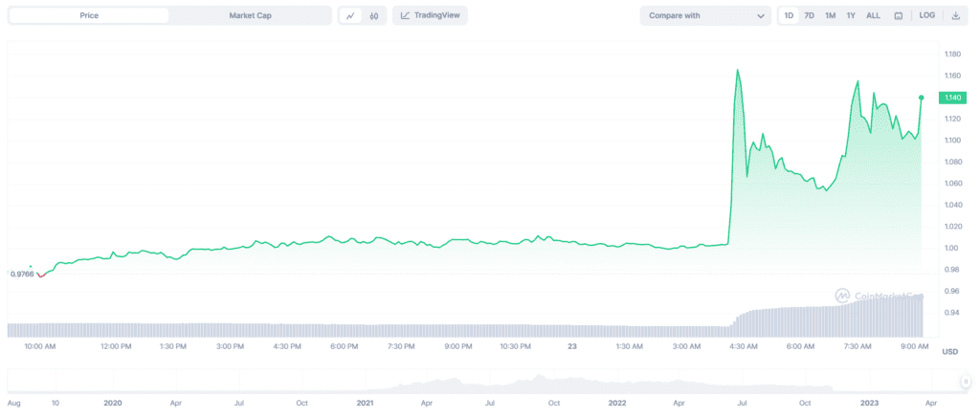
Task: Switch to the Price tab
Action: tap(89, 15)
